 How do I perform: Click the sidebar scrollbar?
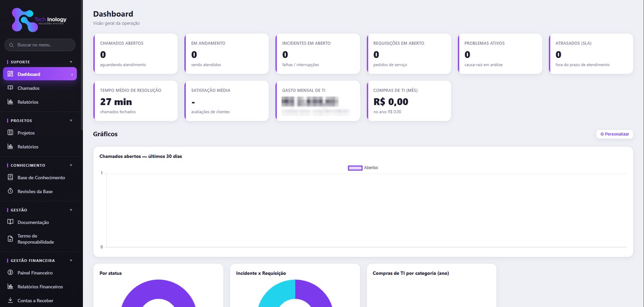tap(81, 64)
